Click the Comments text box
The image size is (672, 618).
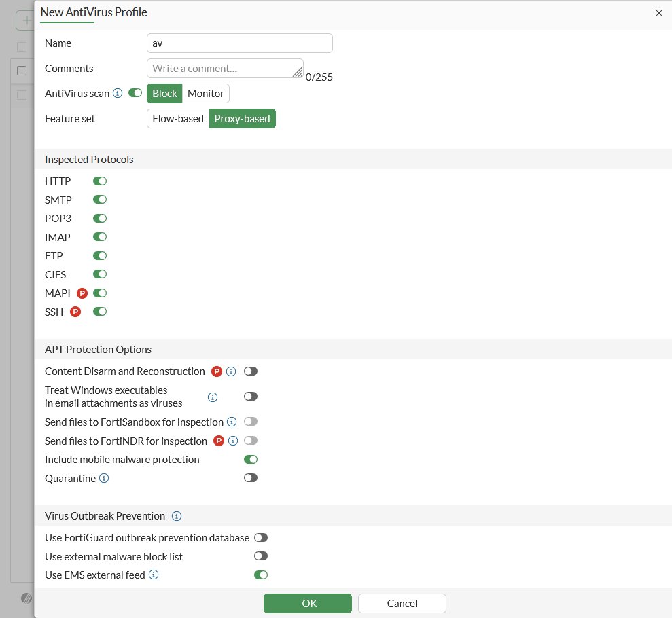coord(225,69)
